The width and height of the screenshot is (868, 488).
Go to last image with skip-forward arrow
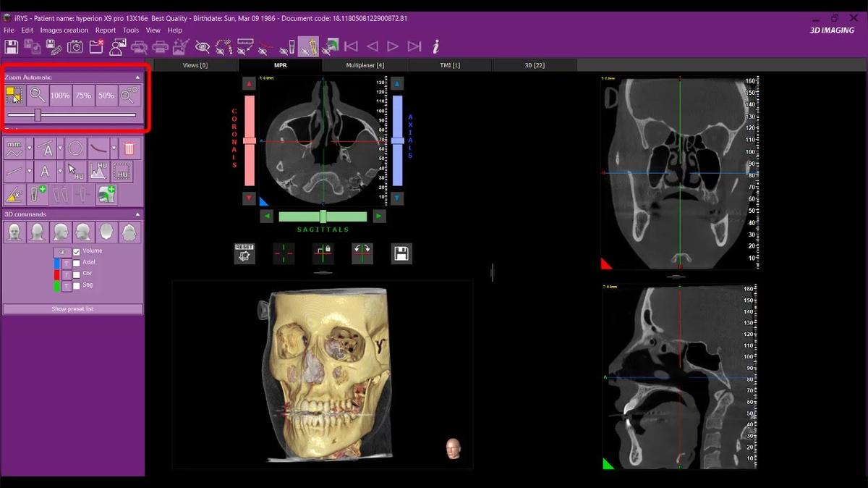pyautogui.click(x=414, y=46)
